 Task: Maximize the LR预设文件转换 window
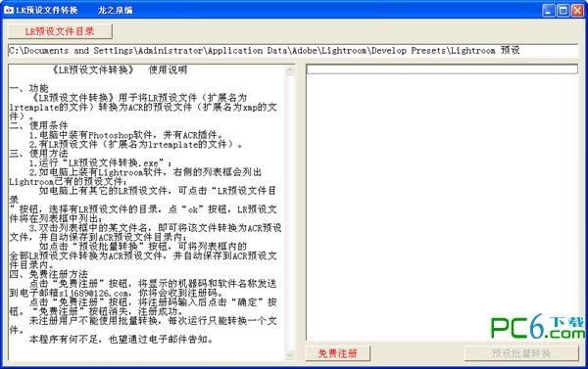click(563, 10)
